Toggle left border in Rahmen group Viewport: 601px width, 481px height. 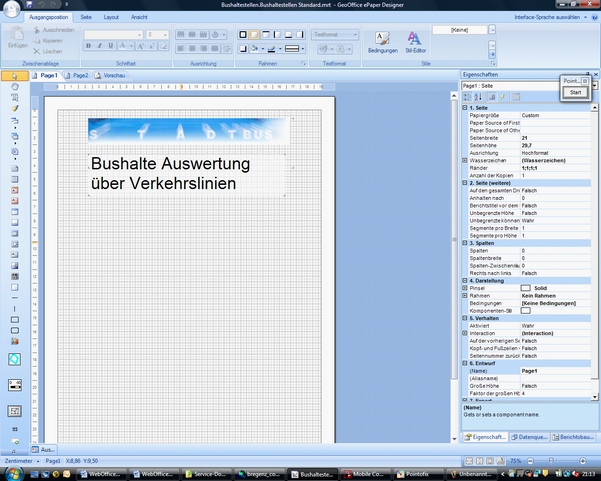[x=277, y=35]
